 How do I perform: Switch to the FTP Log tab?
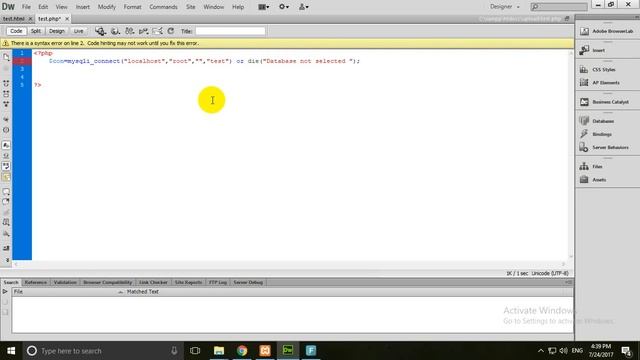(218, 282)
